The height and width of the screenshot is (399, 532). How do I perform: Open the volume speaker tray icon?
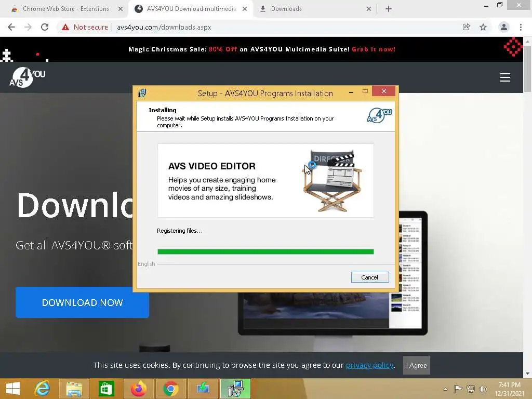pyautogui.click(x=483, y=389)
